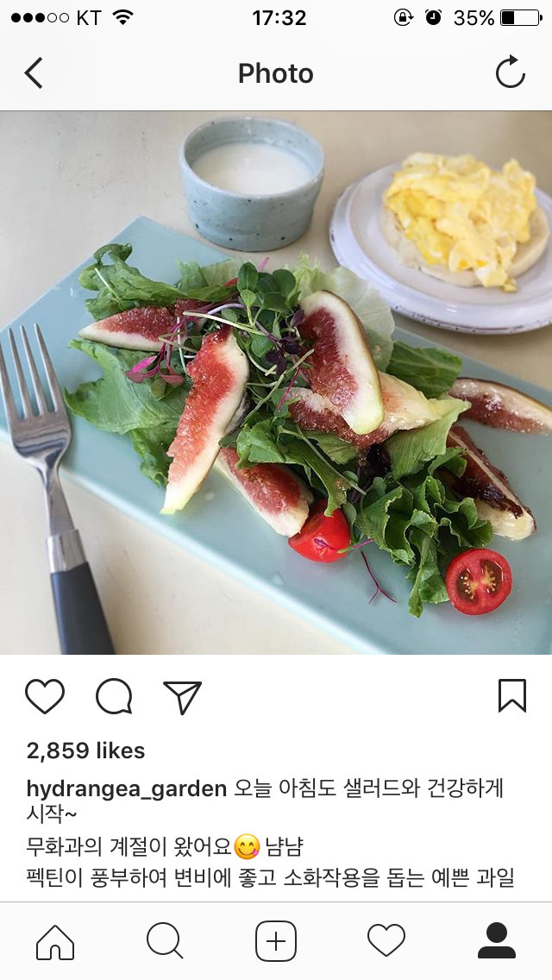Screen dimensions: 552x980
Task: Share the post with the paper plane icon
Action: 183,697
